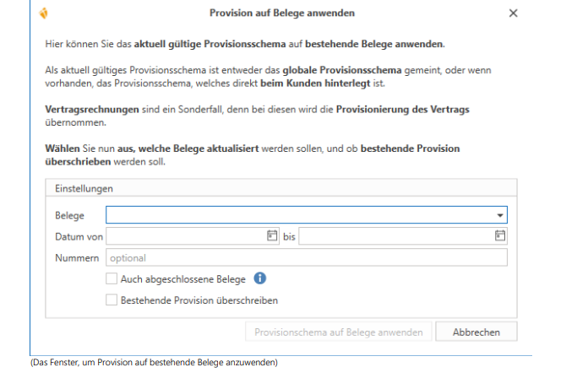The image size is (588, 378).
Task: Click the dialog title text
Action: [282, 13]
